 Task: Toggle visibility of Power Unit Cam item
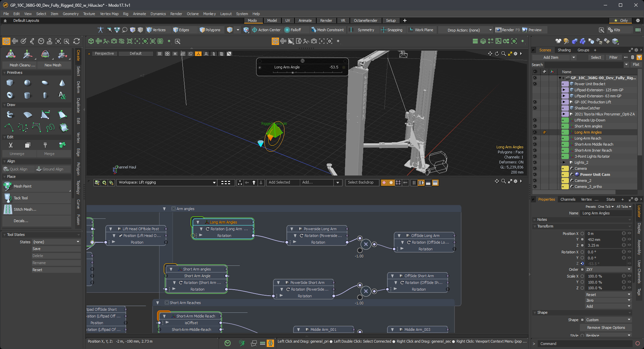point(535,174)
